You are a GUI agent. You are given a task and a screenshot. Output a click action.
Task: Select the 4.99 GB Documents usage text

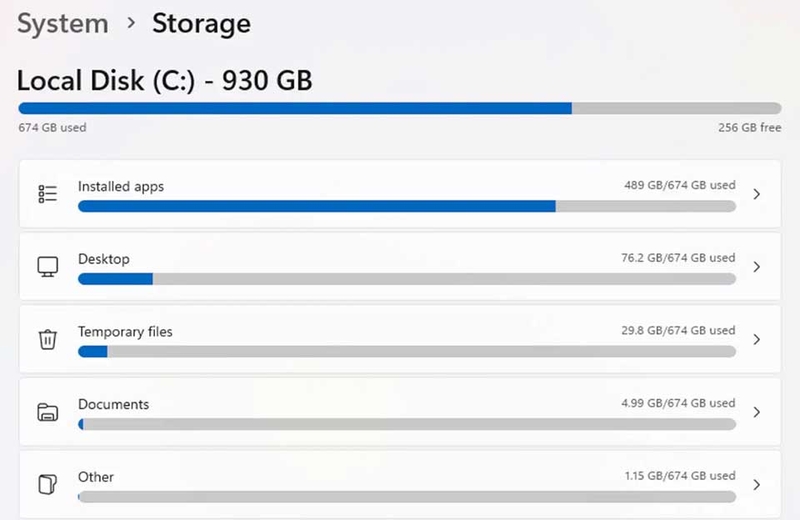click(678, 403)
